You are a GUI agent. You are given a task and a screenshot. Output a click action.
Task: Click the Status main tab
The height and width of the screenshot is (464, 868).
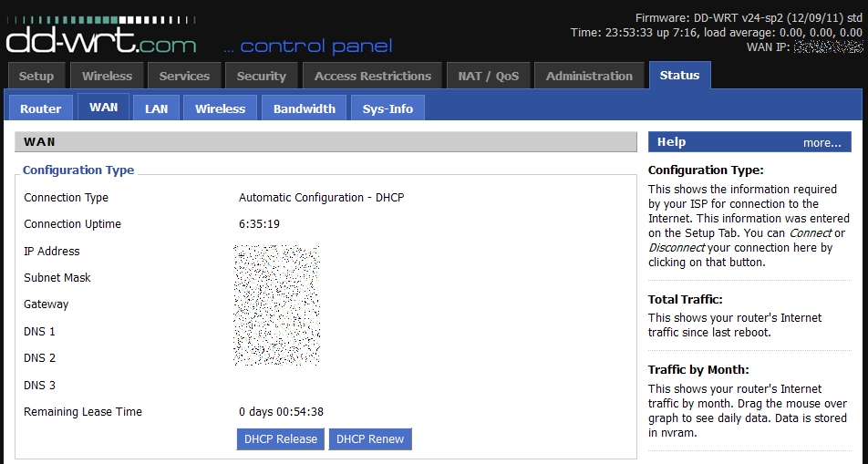click(679, 76)
